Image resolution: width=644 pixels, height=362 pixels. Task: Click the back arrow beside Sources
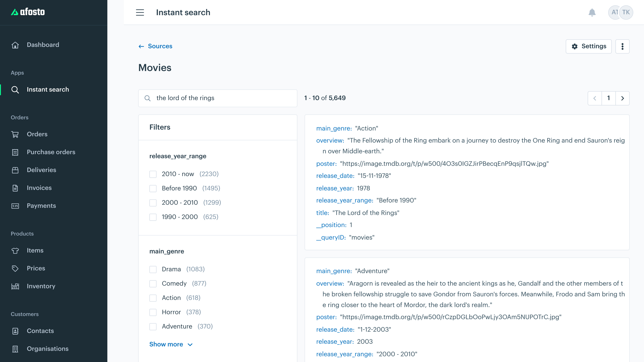click(141, 46)
